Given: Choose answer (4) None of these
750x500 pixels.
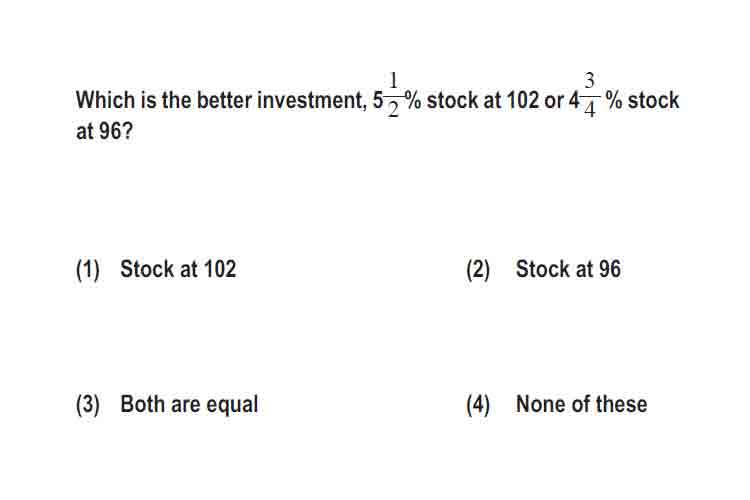Looking at the screenshot, I should (x=557, y=404).
